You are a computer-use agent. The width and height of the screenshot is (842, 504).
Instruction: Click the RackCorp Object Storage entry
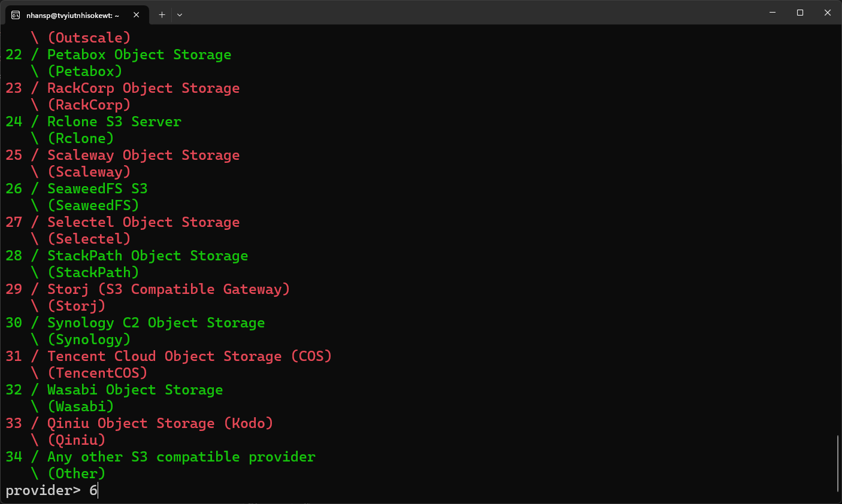coord(143,89)
